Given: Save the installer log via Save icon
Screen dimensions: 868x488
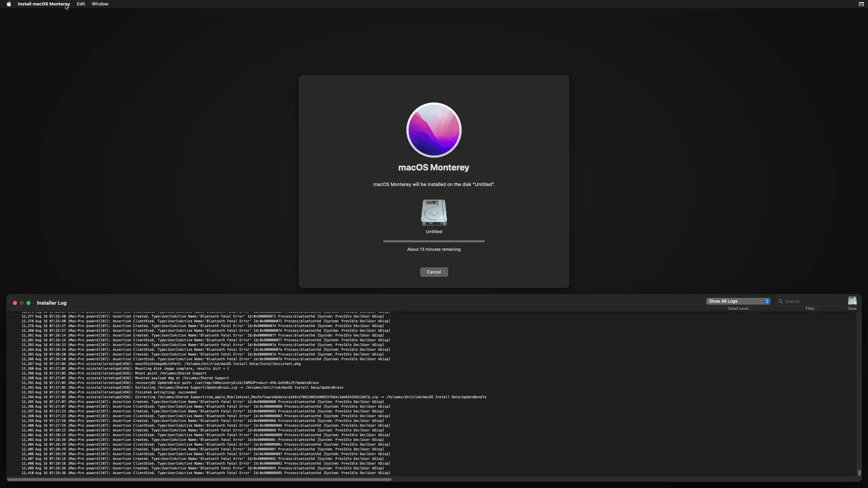Looking at the screenshot, I should click(x=852, y=301).
